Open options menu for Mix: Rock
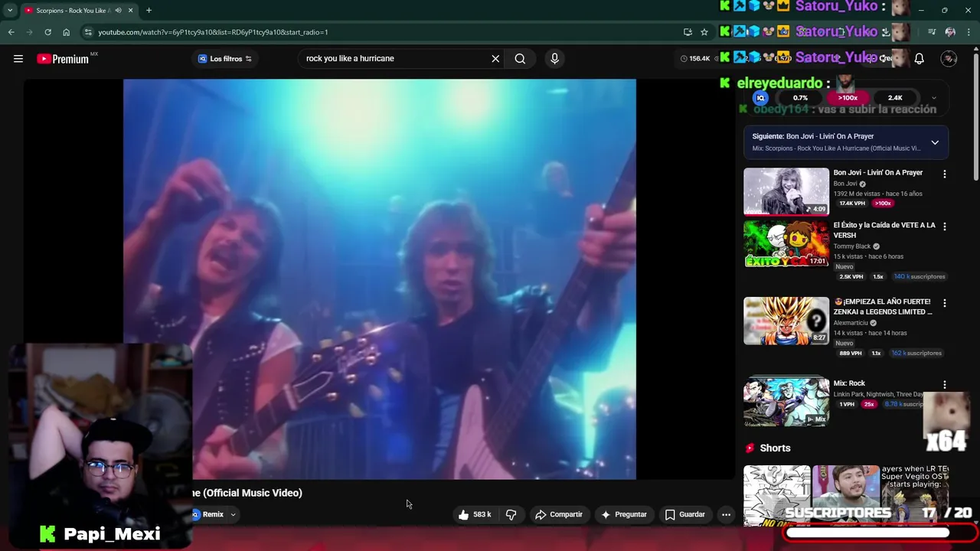 pyautogui.click(x=944, y=385)
